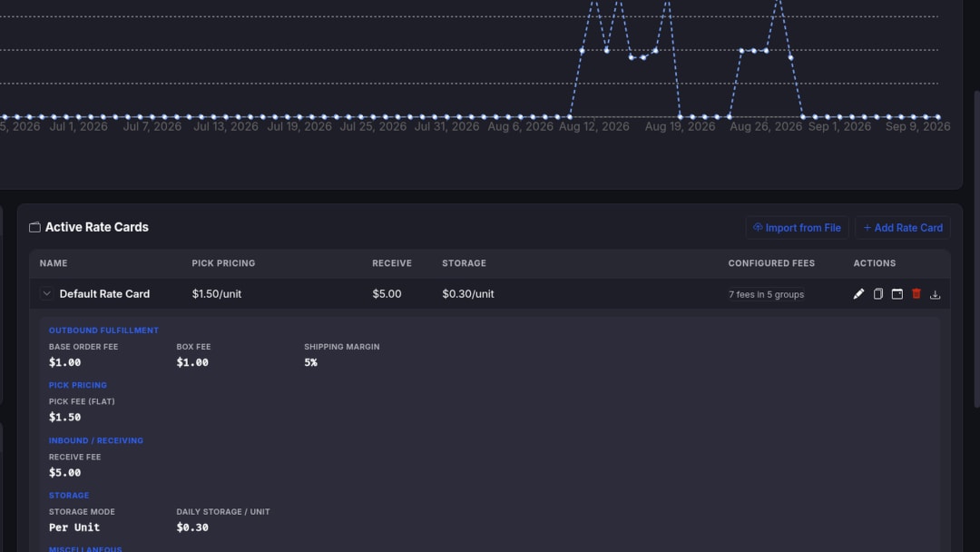Viewport: 980px width, 552px height.
Task: Click the Jul 1, 2026 chart axis label
Action: tap(78, 126)
